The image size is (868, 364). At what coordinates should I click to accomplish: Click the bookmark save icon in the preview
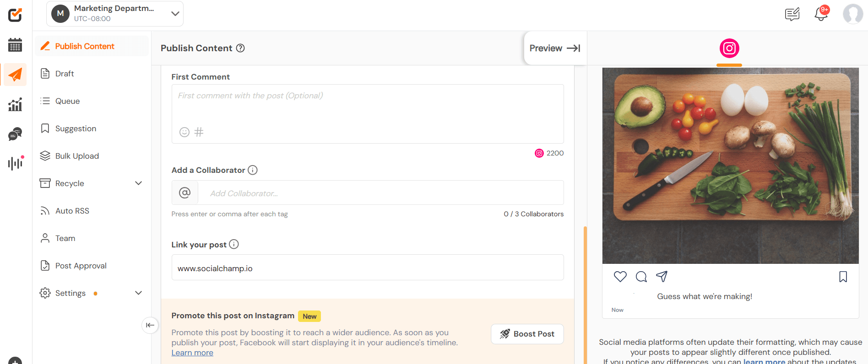pos(843,277)
